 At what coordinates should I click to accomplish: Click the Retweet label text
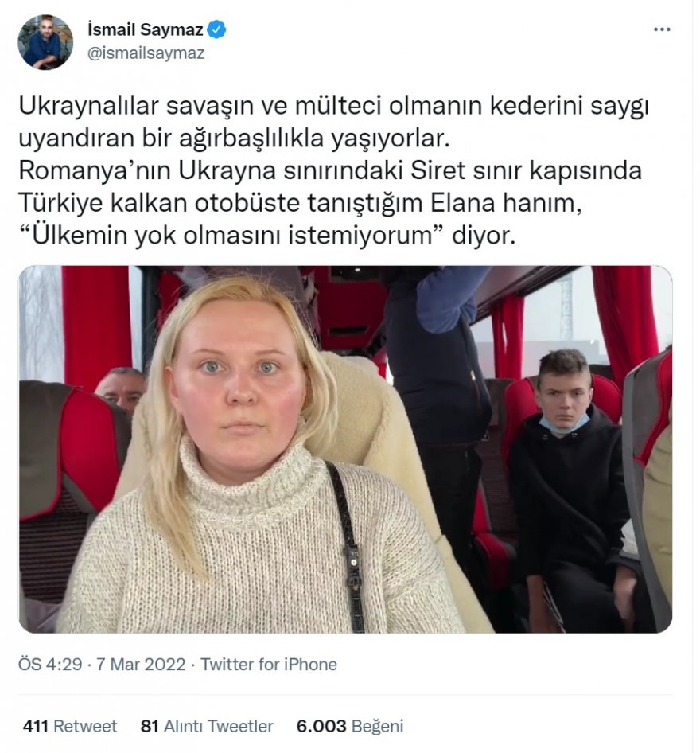pyautogui.click(x=85, y=726)
